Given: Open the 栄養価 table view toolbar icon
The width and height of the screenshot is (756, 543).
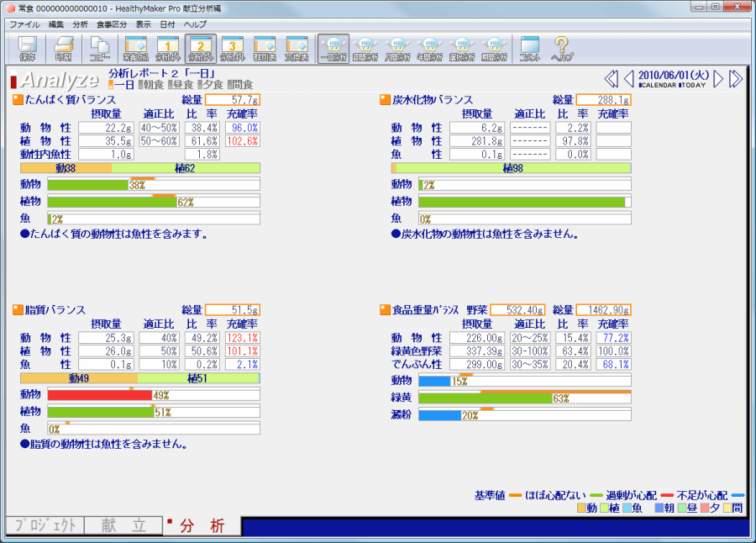Looking at the screenshot, I should [136, 49].
